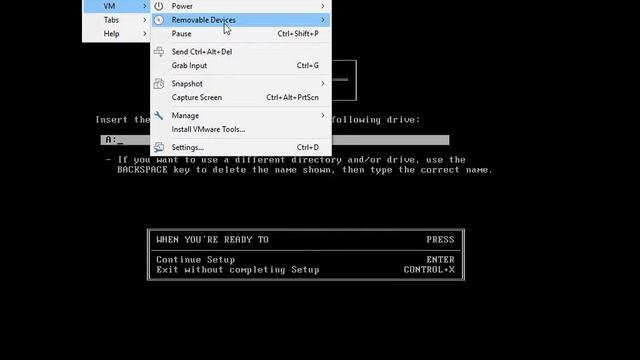The height and width of the screenshot is (360, 640).
Task: Click the 'CONTROL+X' key label
Action: pos(429,270)
